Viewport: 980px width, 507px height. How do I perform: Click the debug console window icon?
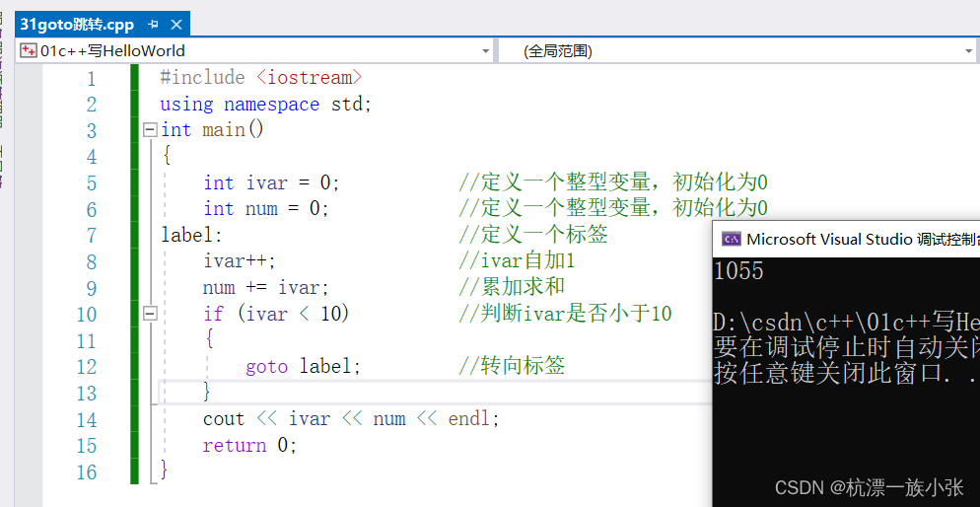(x=732, y=240)
